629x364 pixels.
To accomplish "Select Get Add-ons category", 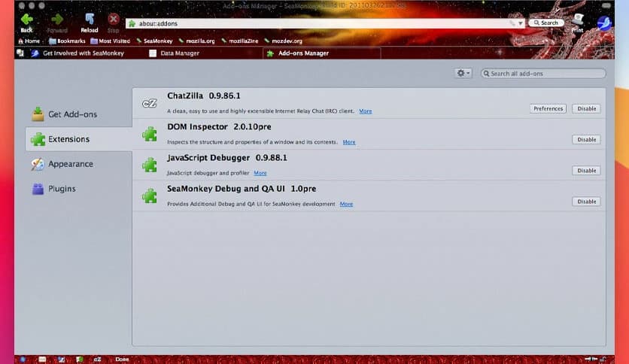I will pyautogui.click(x=78, y=114).
